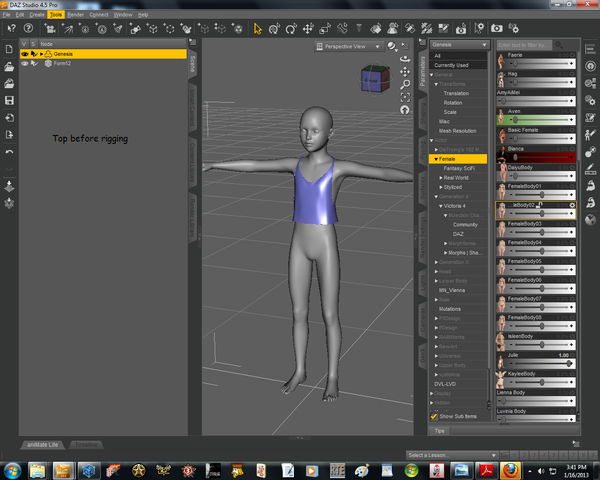Open the Genesis selection dropdown in Parameters
600x480 pixels.
pyautogui.click(x=459, y=46)
